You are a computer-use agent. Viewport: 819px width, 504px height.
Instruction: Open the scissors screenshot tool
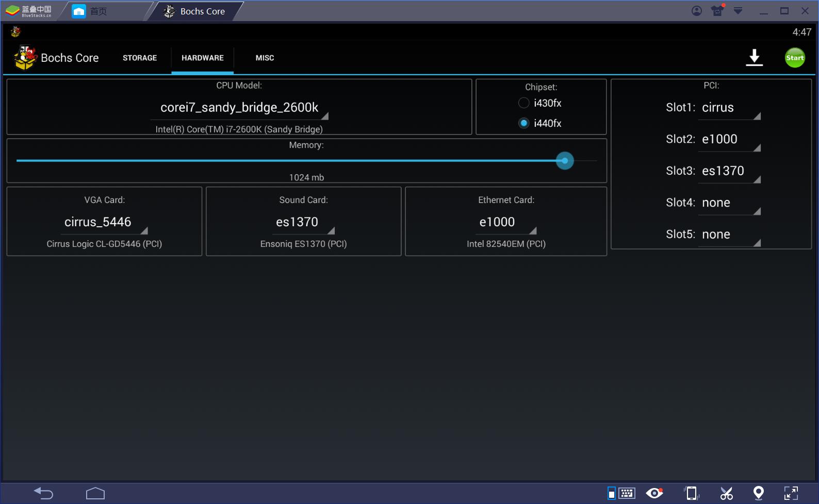click(726, 493)
